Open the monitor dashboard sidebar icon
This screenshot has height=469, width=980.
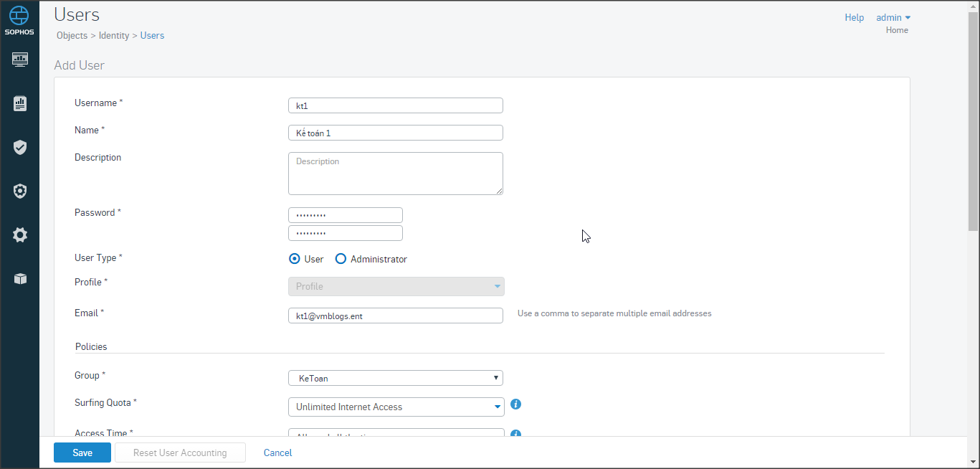pos(20,60)
